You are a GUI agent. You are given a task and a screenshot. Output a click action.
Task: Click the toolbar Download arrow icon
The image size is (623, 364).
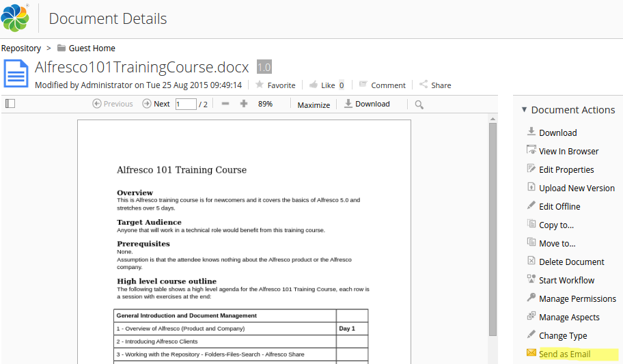click(348, 103)
